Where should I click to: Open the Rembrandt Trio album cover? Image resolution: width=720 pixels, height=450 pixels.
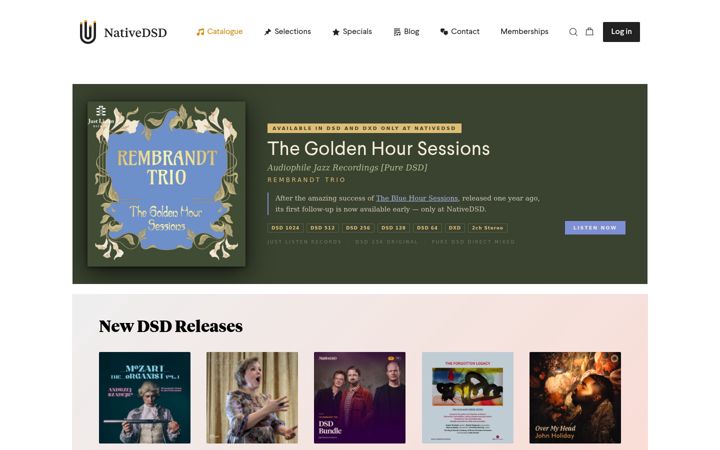[167, 184]
